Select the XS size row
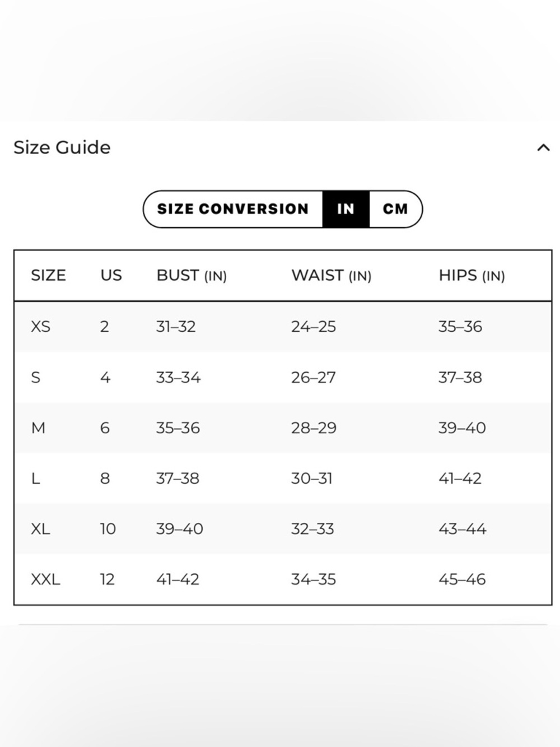This screenshot has height=747, width=560. coord(283,327)
